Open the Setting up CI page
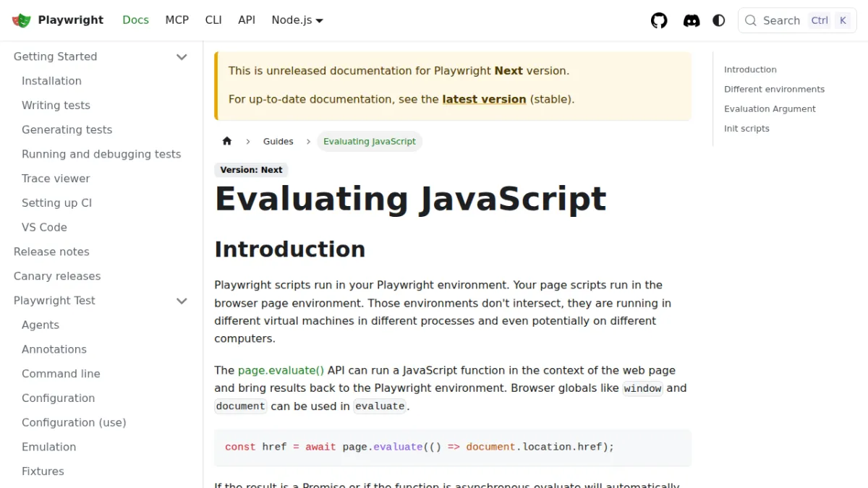Screen dimensions: 868x488 pyautogui.click(x=56, y=203)
